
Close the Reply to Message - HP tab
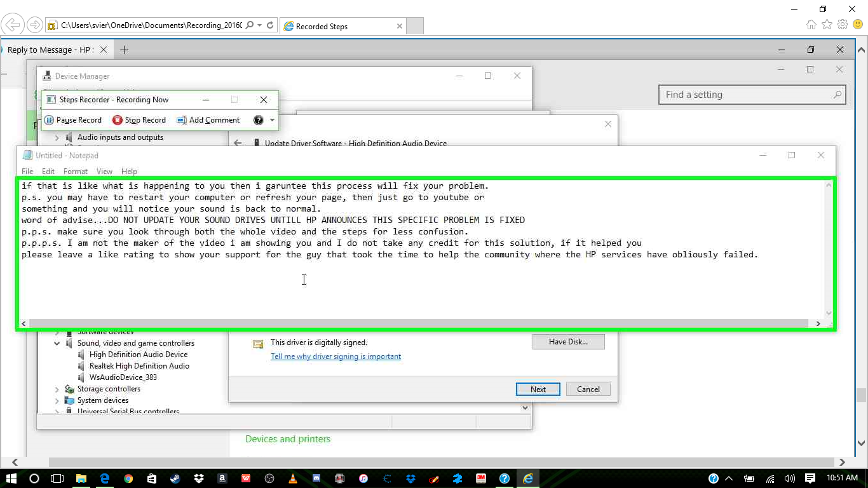pos(104,50)
